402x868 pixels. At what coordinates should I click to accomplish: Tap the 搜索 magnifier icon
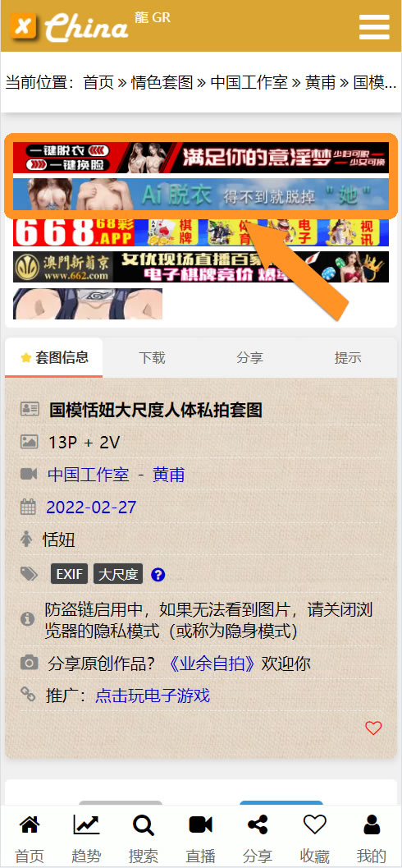pos(144,824)
